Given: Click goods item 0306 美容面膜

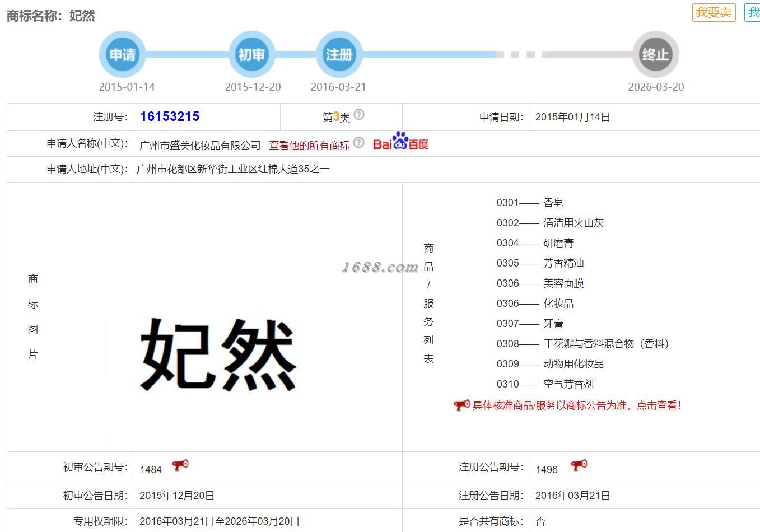Looking at the screenshot, I should [540, 283].
